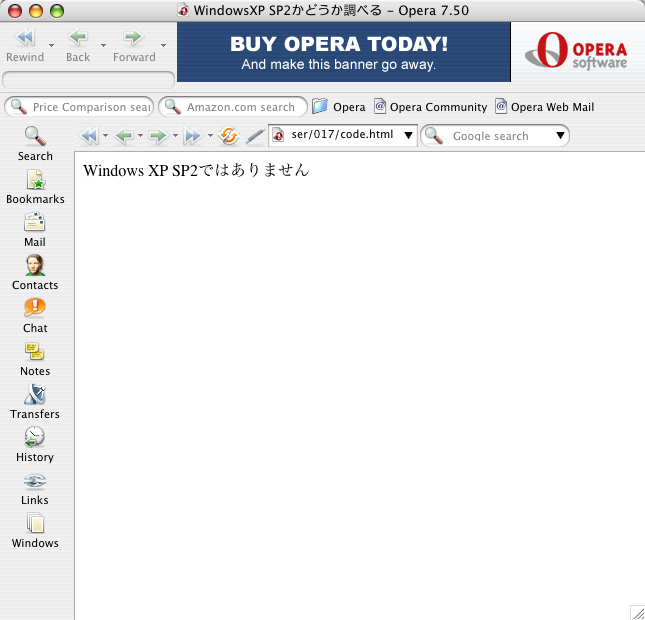Screen dimensions: 645x620
Task: Open the Opera Community bookmark
Action: (430, 107)
